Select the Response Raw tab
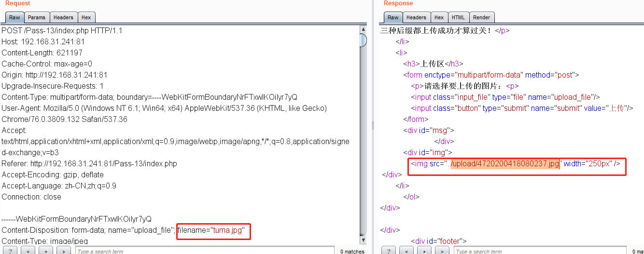 (393, 17)
